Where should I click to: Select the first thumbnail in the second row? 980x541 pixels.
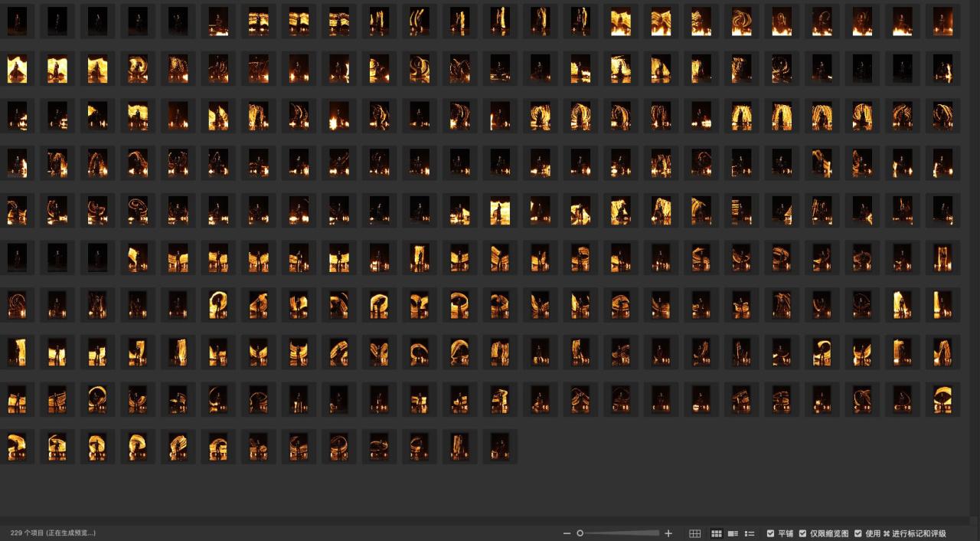tap(17, 69)
